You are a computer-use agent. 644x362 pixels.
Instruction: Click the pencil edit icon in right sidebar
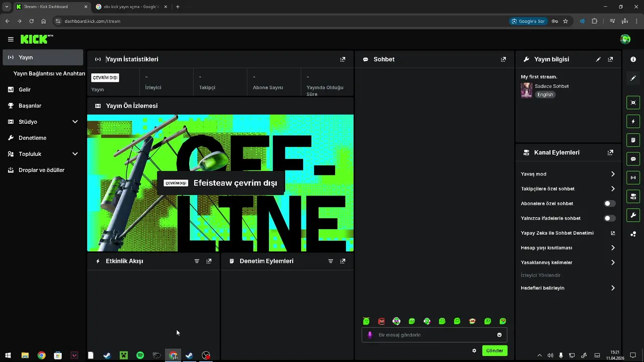coord(633,78)
